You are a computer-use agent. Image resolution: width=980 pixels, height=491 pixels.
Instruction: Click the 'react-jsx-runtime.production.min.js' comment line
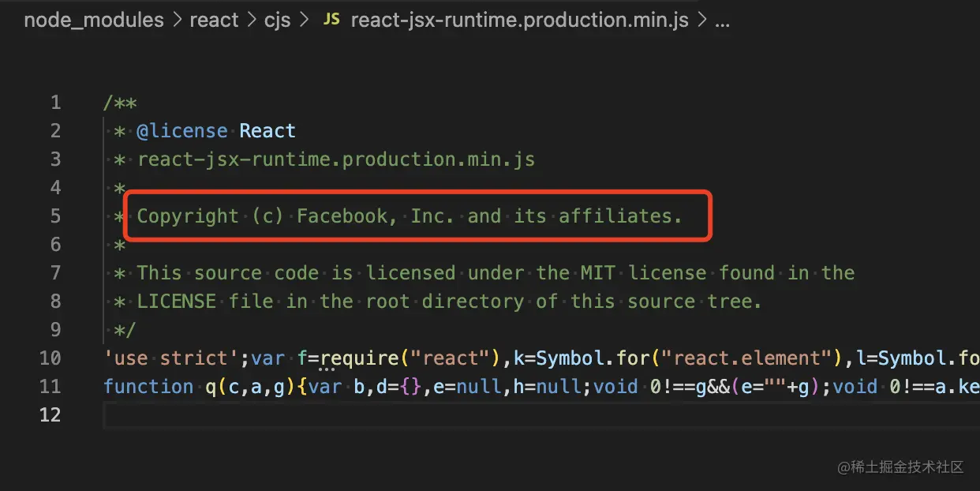pyautogui.click(x=336, y=159)
